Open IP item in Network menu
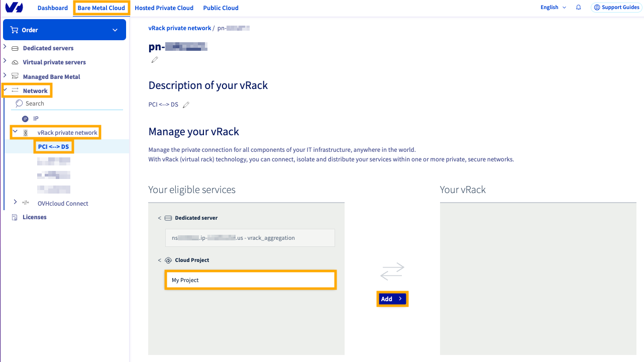The width and height of the screenshot is (644, 362). pos(36,119)
